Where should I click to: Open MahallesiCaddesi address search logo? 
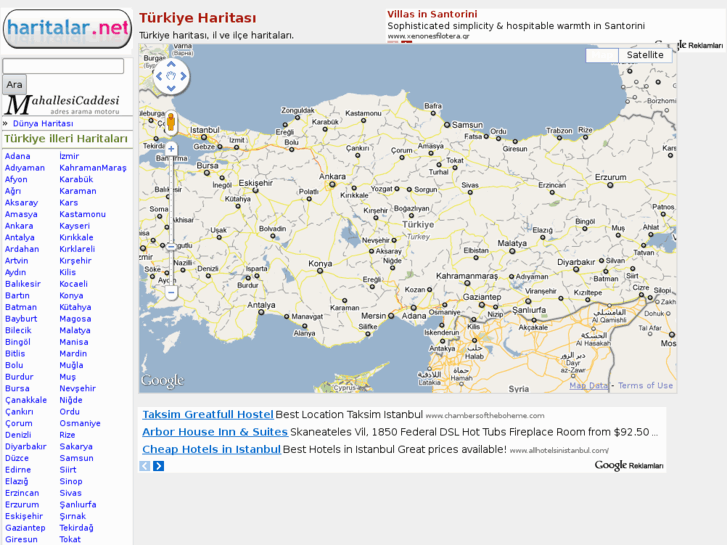63,105
